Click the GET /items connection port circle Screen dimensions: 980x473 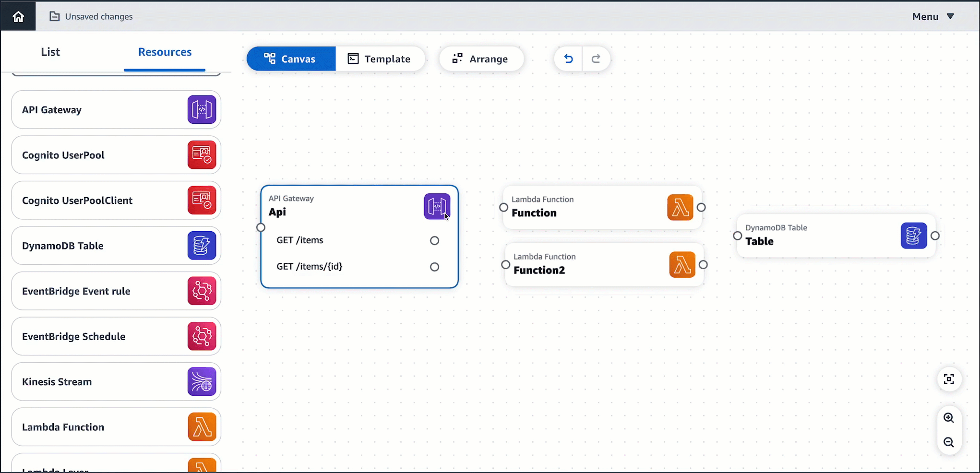[434, 240]
